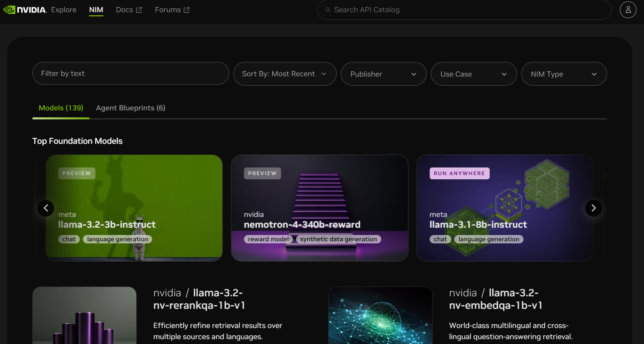Click the search magnifier icon
Image resolution: width=644 pixels, height=344 pixels.
pyautogui.click(x=328, y=10)
